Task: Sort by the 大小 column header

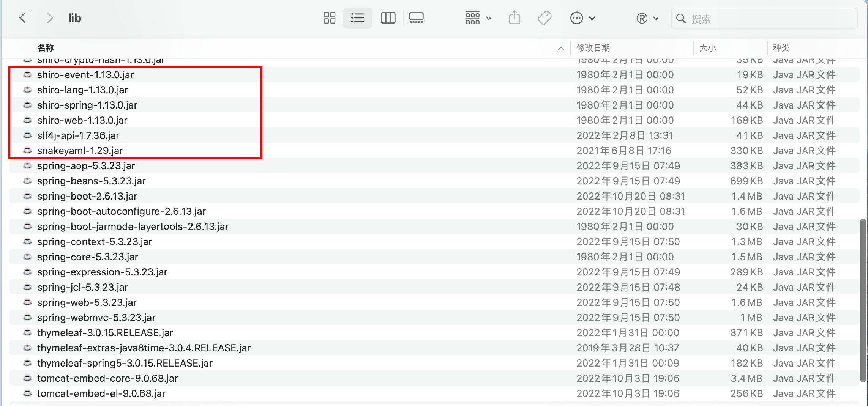Action: [707, 48]
